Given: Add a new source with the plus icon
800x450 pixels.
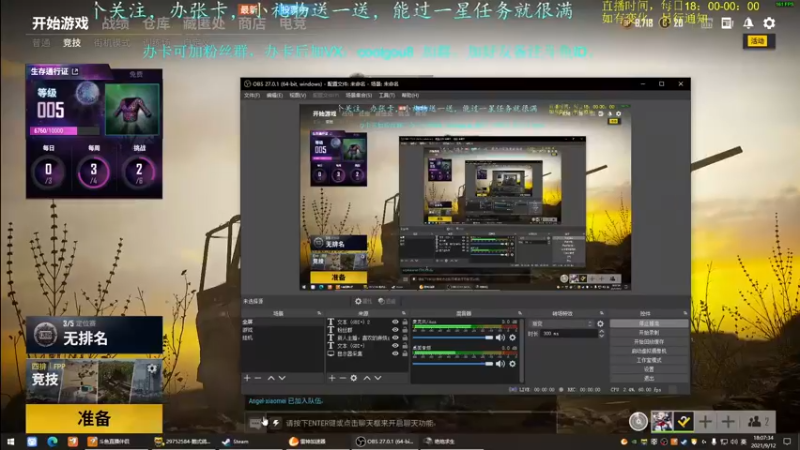Looking at the screenshot, I should 332,378.
